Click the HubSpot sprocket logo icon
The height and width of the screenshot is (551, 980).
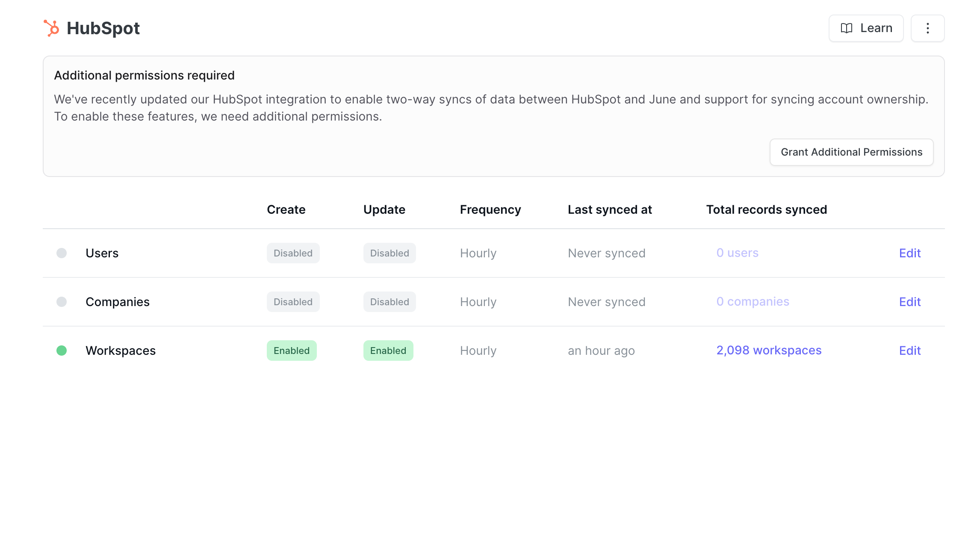[x=52, y=28]
